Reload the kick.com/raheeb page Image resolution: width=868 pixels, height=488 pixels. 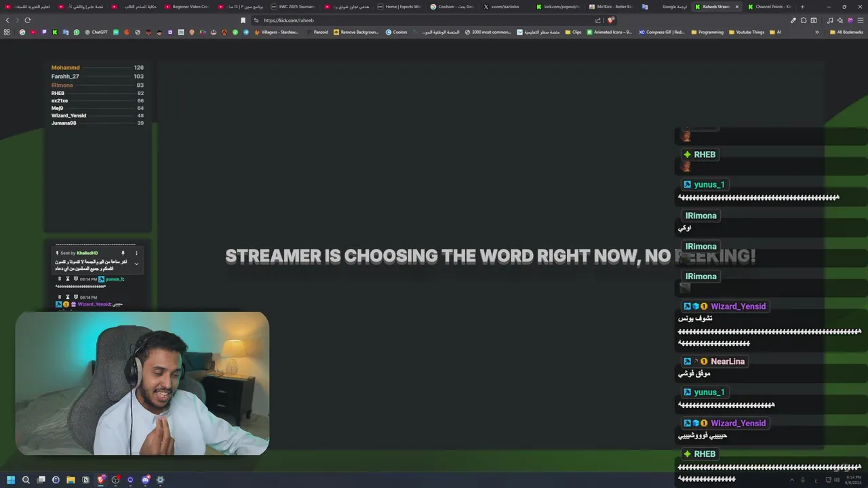(28, 20)
